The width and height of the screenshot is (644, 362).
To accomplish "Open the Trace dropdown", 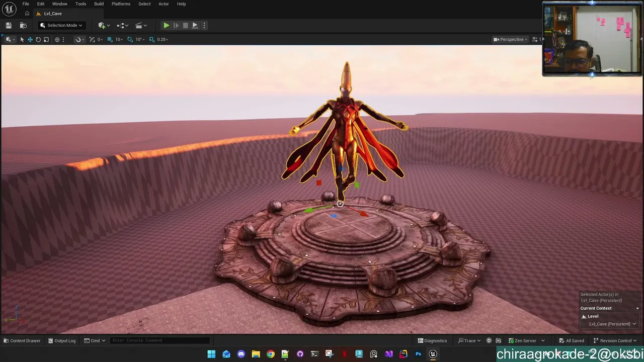I will [469, 340].
